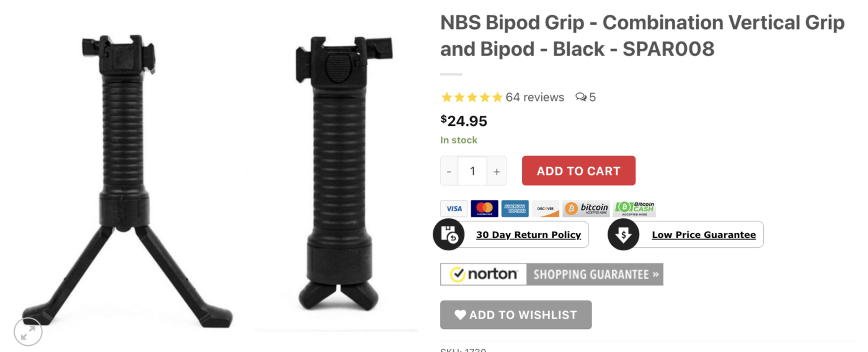This screenshot has width=868, height=352.
Task: Click the Bitcoin Cash accepted badge
Action: pyautogui.click(x=634, y=209)
